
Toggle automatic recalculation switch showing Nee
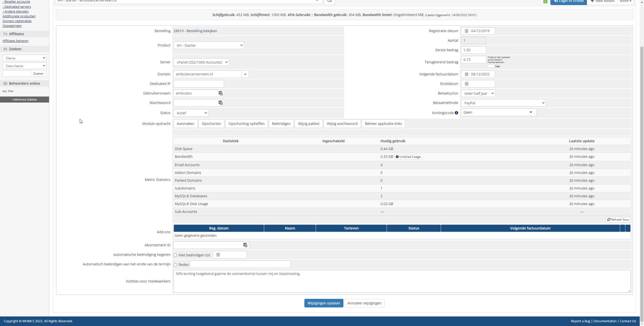coord(494,66)
